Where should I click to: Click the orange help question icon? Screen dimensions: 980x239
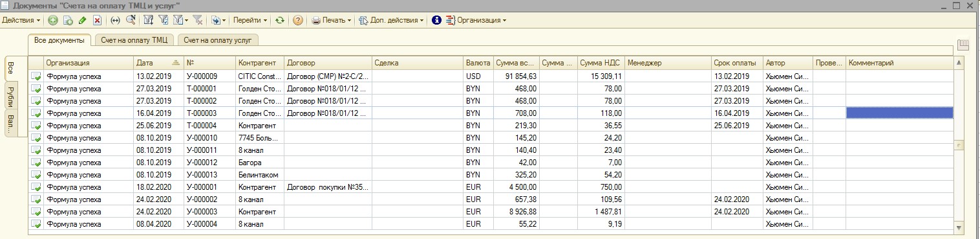point(297,20)
